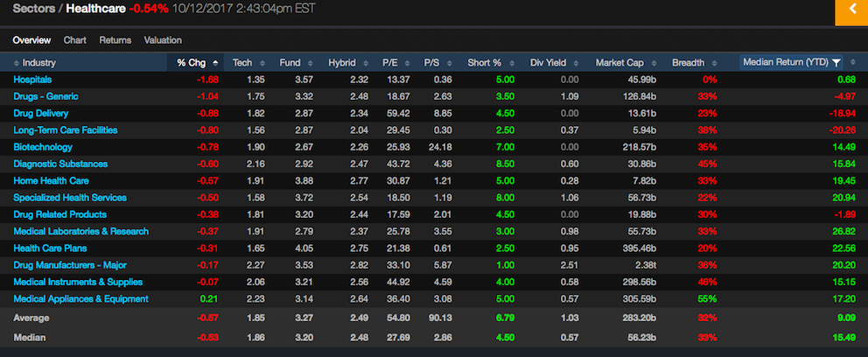Click Diagnostic Substances short % 8.50
This screenshot has height=357, width=868.
click(x=506, y=164)
